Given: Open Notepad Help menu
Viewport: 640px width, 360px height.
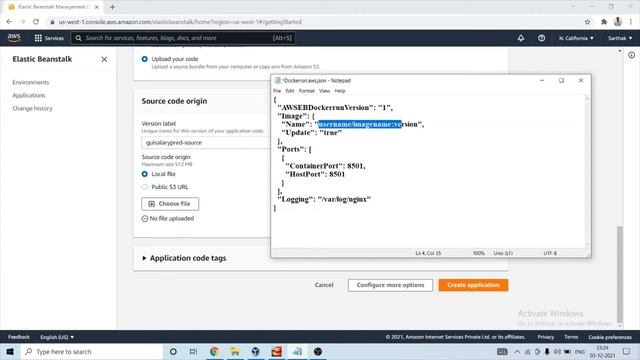Looking at the screenshot, I should pyautogui.click(x=340, y=91).
